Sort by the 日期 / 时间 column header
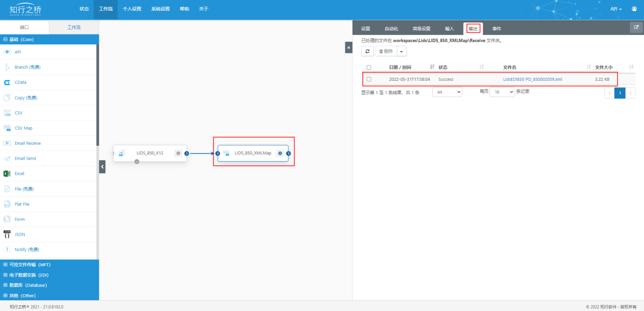Screen dimensions: 644x311 (400, 67)
